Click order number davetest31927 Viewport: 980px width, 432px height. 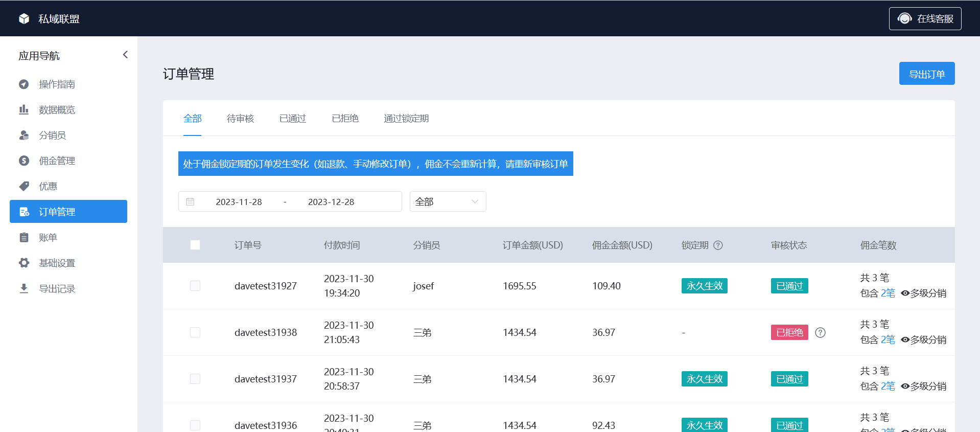click(x=266, y=286)
